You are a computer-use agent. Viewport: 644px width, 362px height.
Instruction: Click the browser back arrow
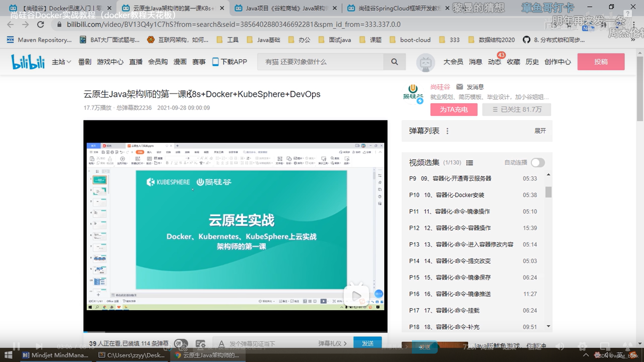tap(10, 24)
